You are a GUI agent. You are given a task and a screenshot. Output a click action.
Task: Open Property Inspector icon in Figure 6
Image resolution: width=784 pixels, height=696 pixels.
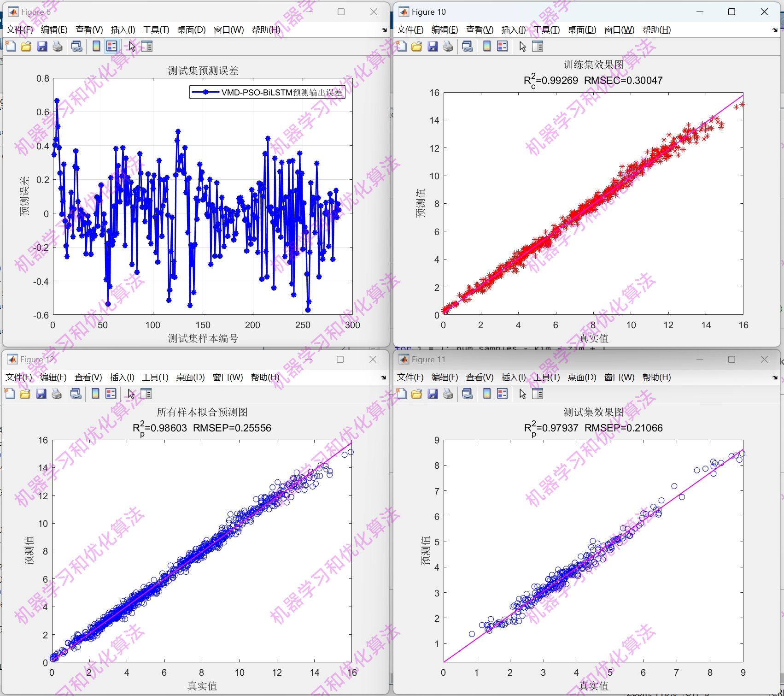(x=147, y=46)
